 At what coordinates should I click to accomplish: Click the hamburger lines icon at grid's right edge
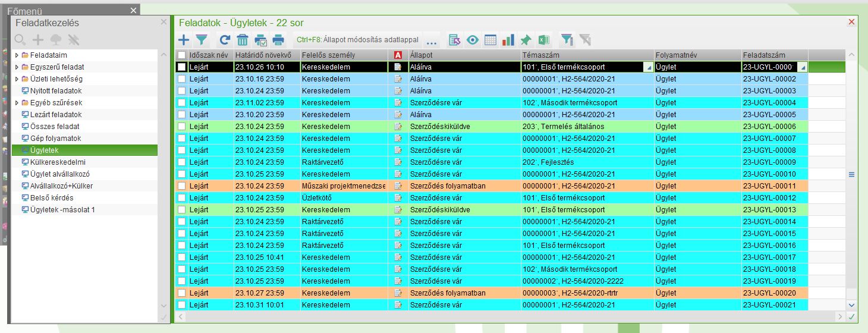pyautogui.click(x=851, y=174)
